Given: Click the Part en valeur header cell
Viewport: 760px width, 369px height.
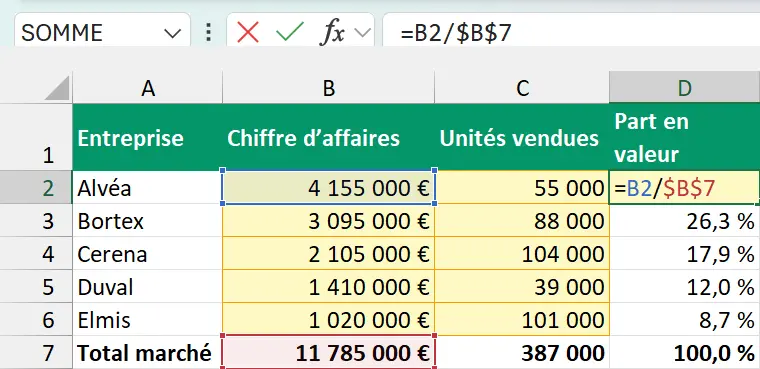Looking at the screenshot, I should tap(684, 137).
